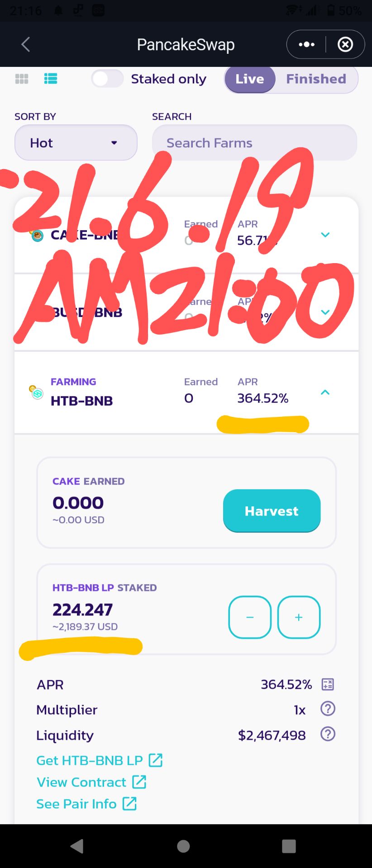Collapse the HTB-BNB farm row
Image resolution: width=372 pixels, height=868 pixels.
point(325,392)
